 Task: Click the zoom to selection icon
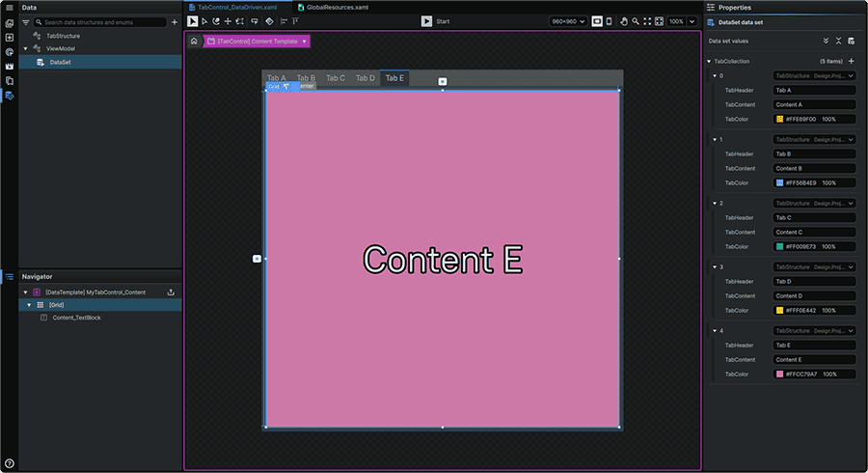click(659, 21)
